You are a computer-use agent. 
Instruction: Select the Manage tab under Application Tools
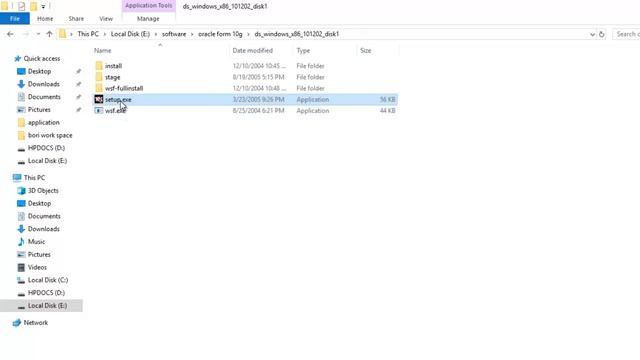point(148,19)
